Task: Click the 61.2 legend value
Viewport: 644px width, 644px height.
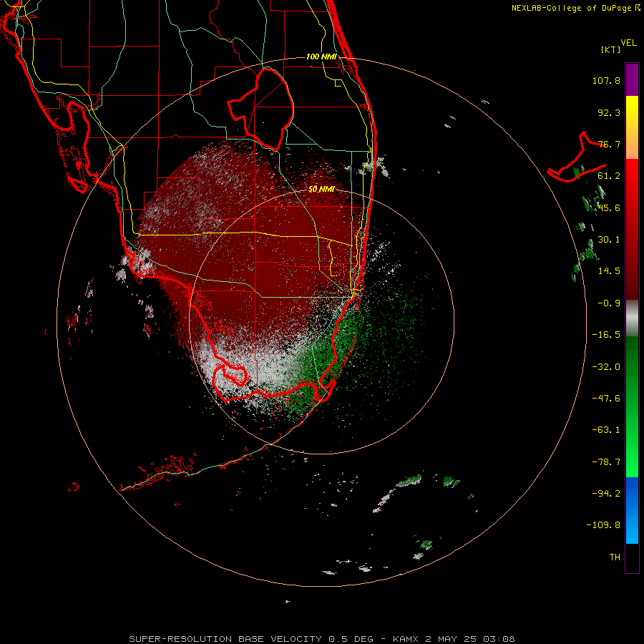Action: pyautogui.click(x=609, y=176)
